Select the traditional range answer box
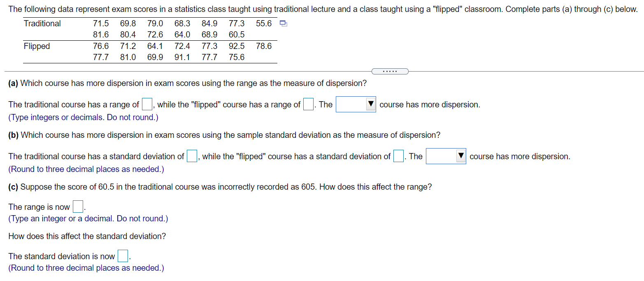Viewport: 644px width, 281px height. tap(146, 104)
